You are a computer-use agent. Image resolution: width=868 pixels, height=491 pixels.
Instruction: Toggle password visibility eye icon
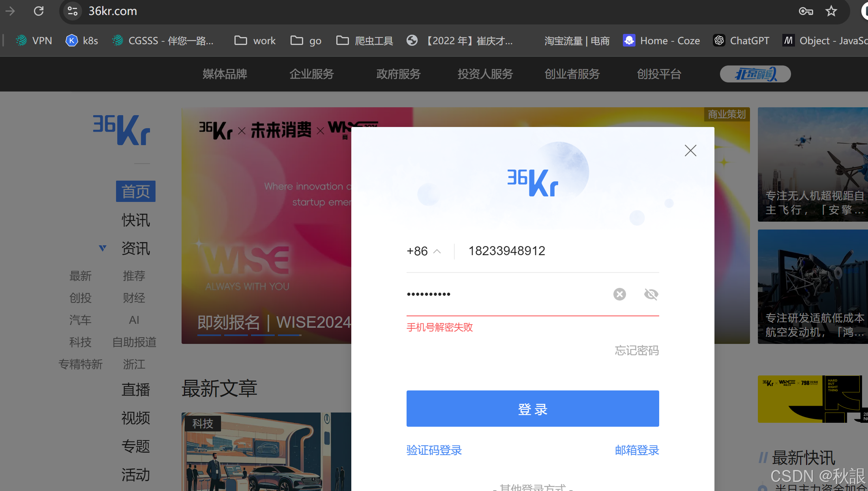coord(651,294)
